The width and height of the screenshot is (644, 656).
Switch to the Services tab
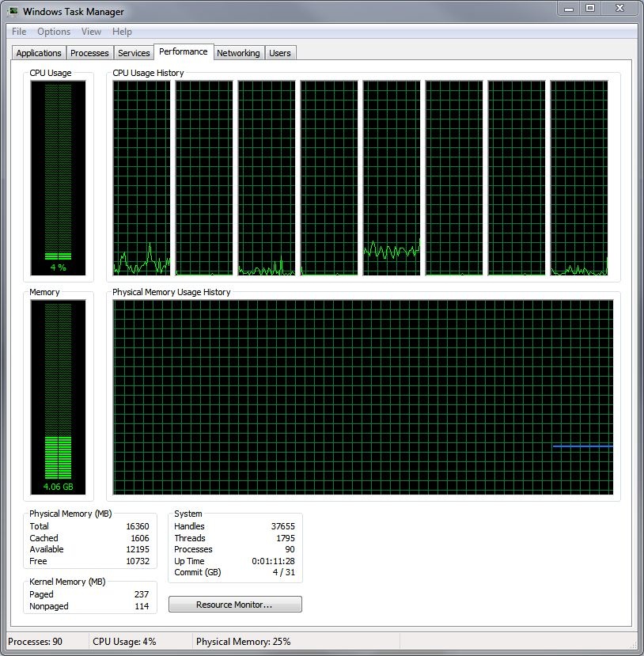[134, 53]
